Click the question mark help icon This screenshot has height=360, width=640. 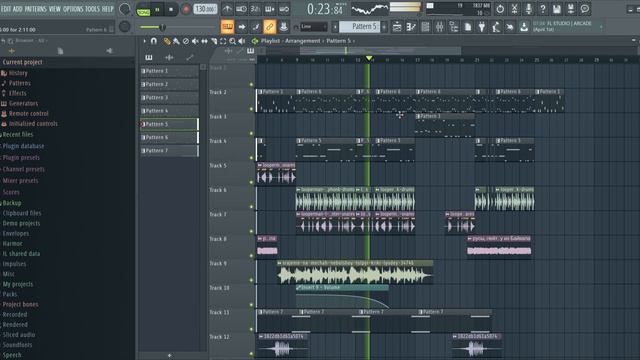click(542, 9)
